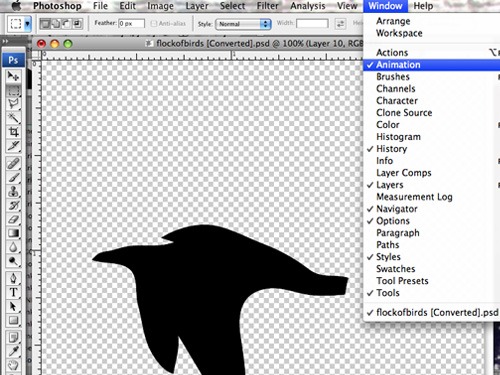This screenshot has width=500, height=375.
Task: Choose Color from the Window menu
Action: click(x=432, y=125)
